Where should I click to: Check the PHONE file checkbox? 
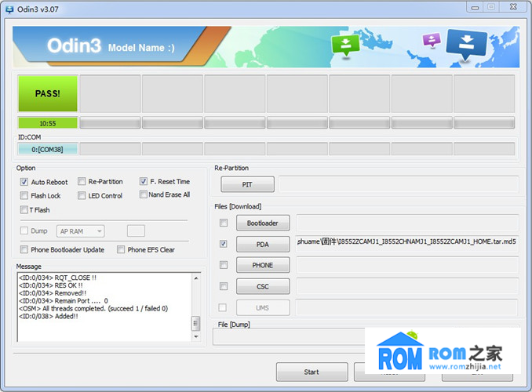(224, 265)
